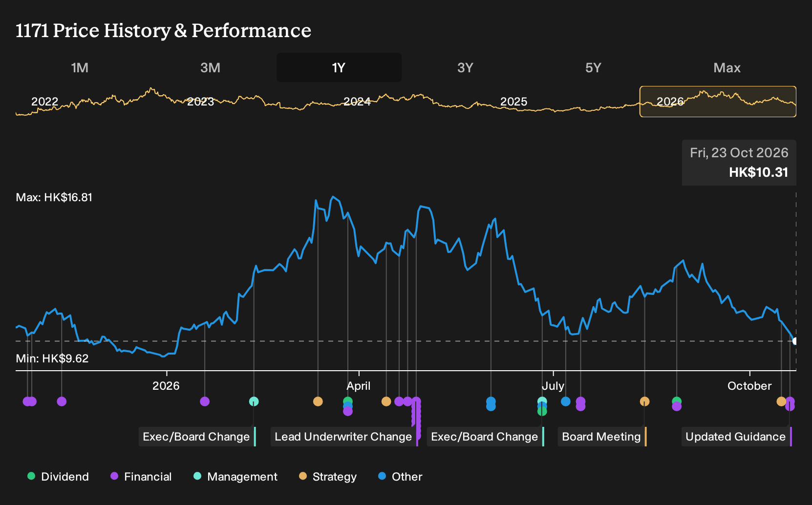This screenshot has height=505, width=812.
Task: Click the lone blue Other marker in early July
Action: 566,401
